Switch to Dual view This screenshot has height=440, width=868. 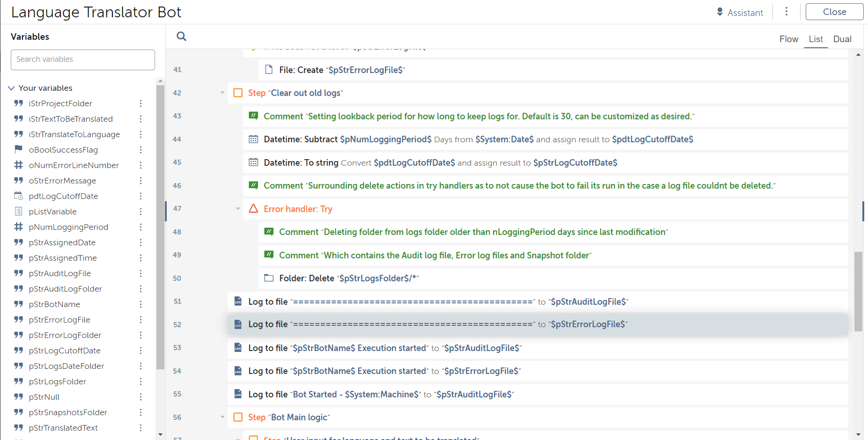point(842,39)
